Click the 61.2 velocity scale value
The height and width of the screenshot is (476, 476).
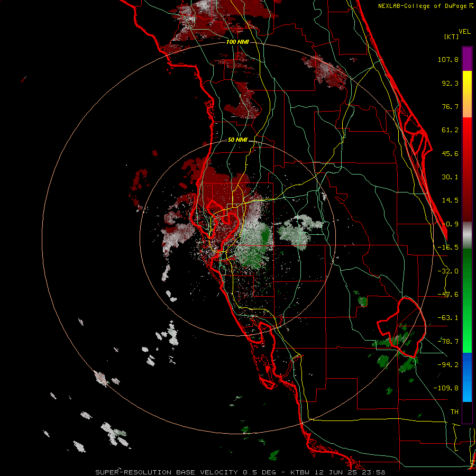pyautogui.click(x=450, y=130)
